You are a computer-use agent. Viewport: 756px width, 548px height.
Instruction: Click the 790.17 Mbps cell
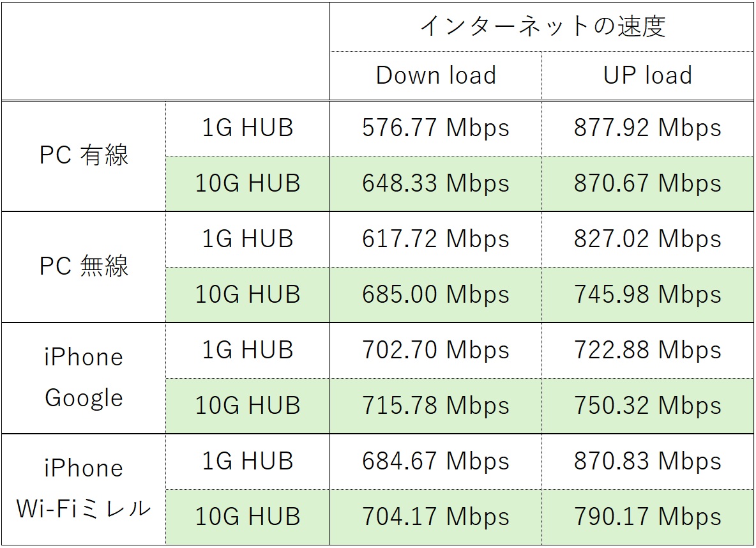tap(647, 516)
